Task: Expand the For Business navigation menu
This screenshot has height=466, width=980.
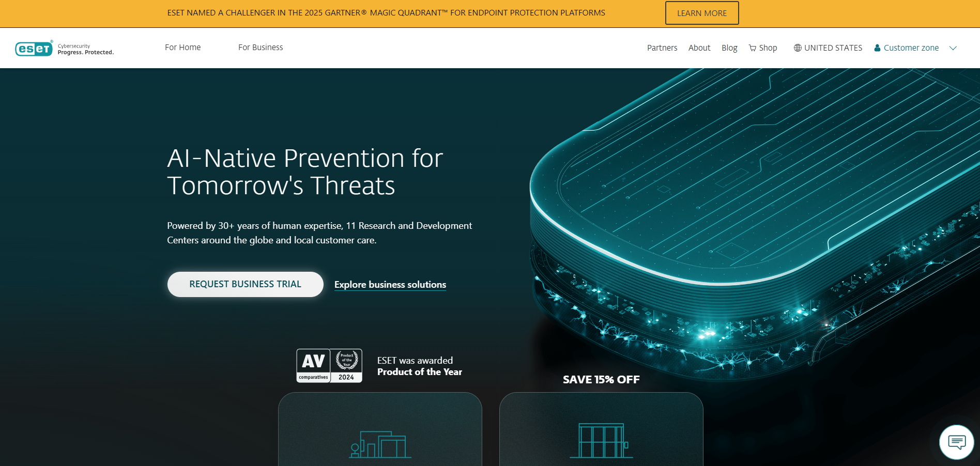Action: [261, 48]
